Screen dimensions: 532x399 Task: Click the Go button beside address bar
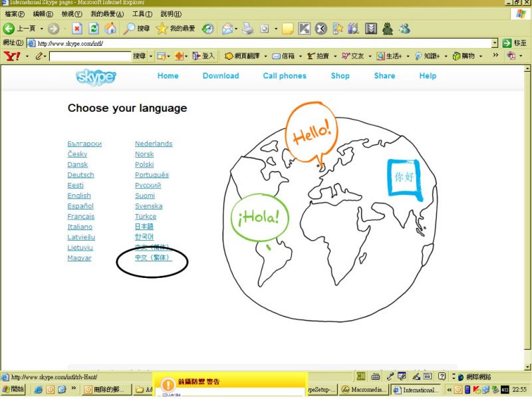515,43
